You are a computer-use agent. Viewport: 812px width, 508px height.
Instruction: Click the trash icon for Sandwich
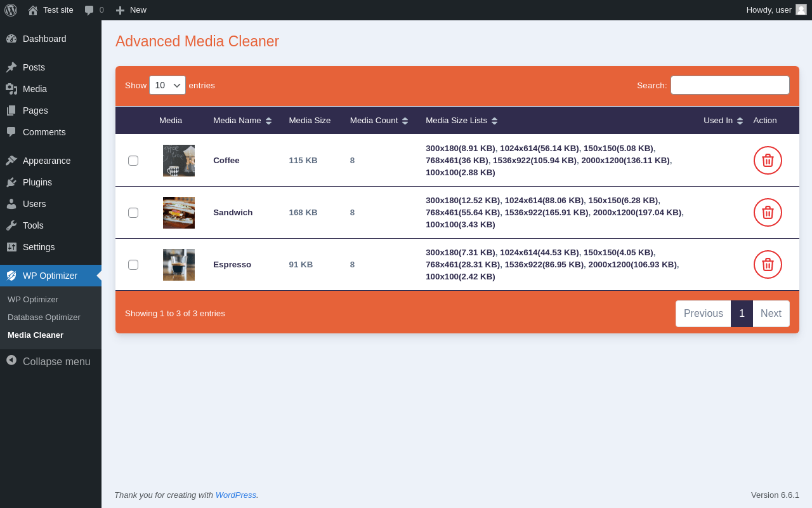(x=768, y=212)
